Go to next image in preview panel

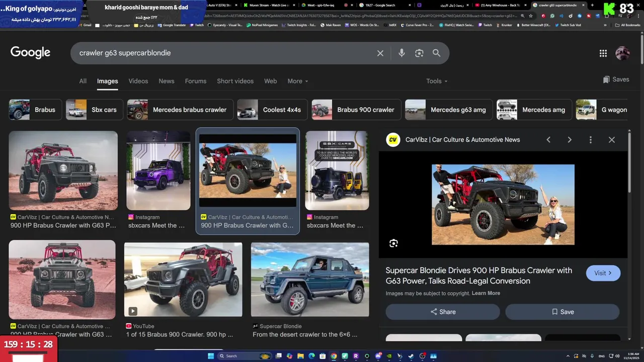coord(570,140)
